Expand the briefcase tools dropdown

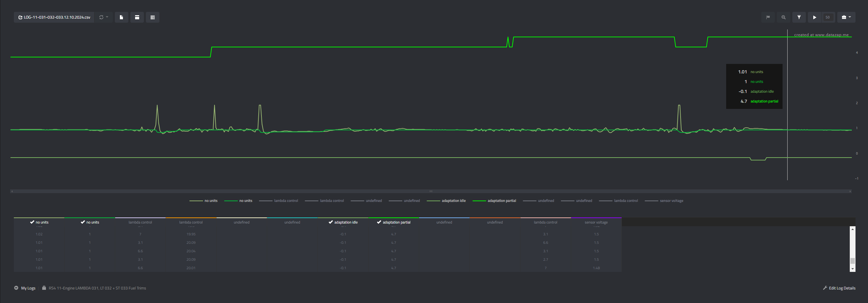846,17
